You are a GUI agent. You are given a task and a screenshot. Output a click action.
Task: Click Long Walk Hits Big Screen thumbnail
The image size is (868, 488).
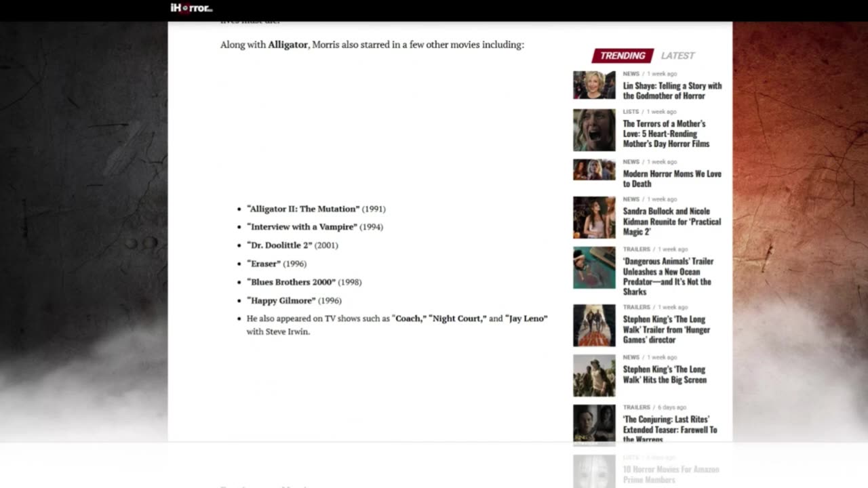(x=594, y=375)
